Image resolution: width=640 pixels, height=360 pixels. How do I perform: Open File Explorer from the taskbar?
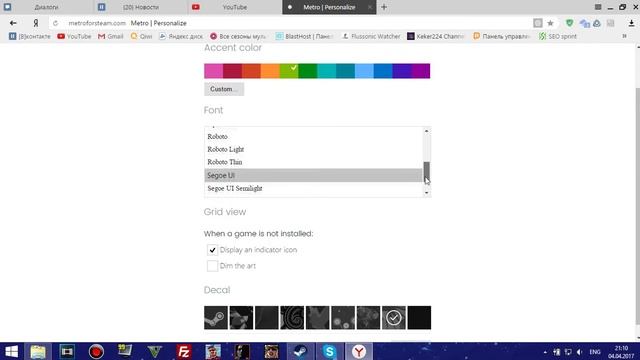pyautogui.click(x=38, y=351)
